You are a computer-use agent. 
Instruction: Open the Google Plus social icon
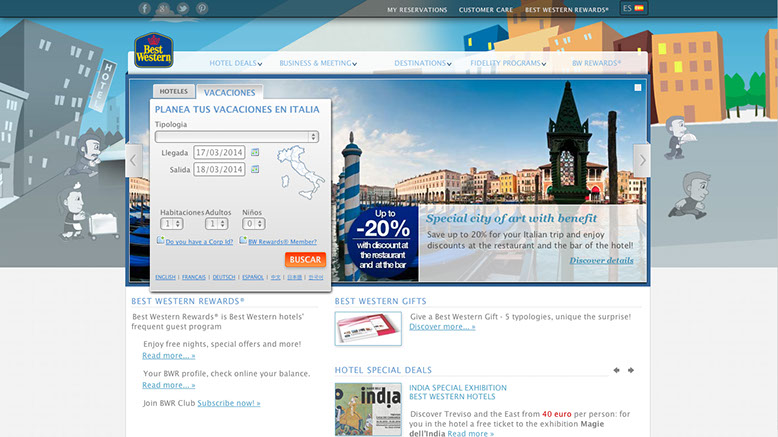163,8
